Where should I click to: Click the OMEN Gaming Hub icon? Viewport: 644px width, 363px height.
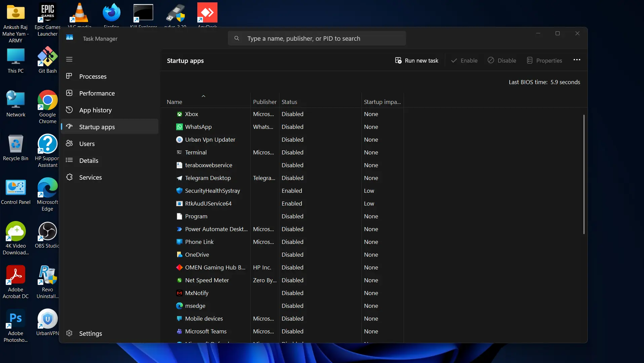pyautogui.click(x=179, y=267)
